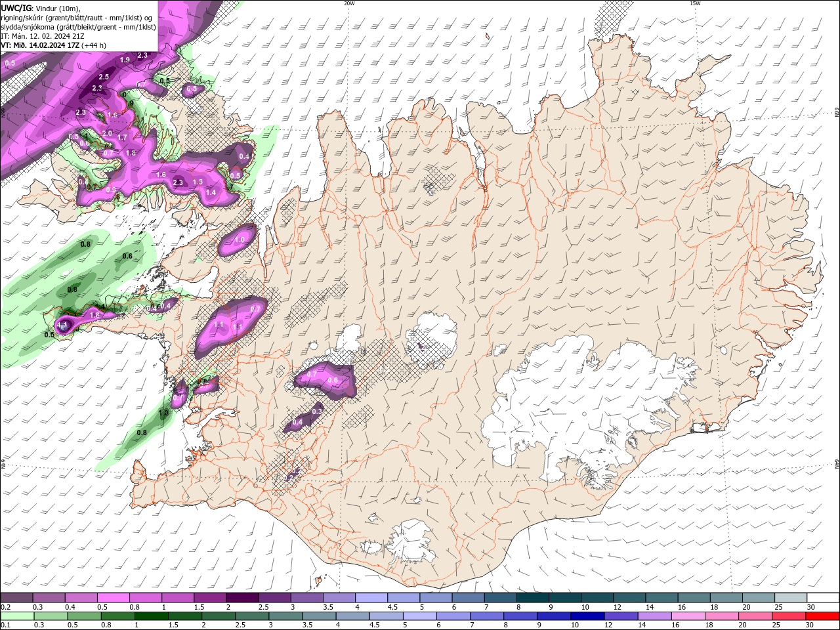
Task: Click the '12' label on snow scale
Action: (617, 607)
